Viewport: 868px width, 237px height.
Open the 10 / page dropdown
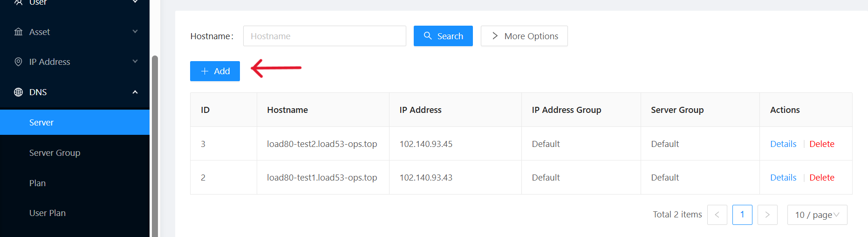[x=817, y=215]
